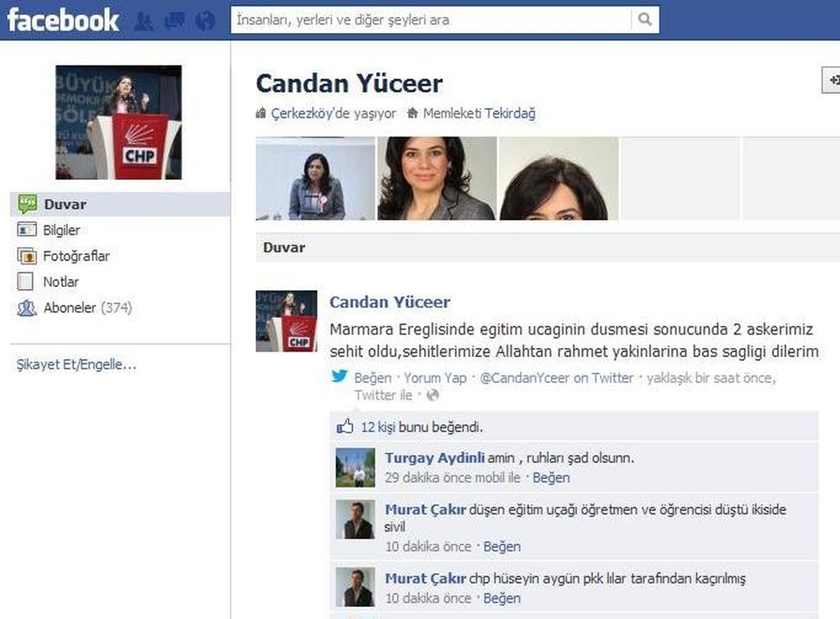Screen dimensions: 840x619
Task: Click the public globe privacy icon
Action: pos(433,396)
